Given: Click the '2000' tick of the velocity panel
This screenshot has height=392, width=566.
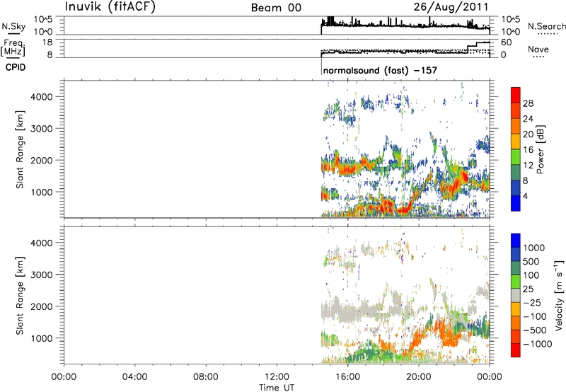Looking at the screenshot, I should (x=42, y=307).
